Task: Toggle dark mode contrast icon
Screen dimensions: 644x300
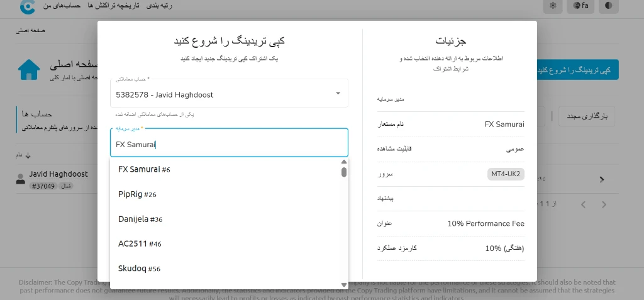Action: 609,6
